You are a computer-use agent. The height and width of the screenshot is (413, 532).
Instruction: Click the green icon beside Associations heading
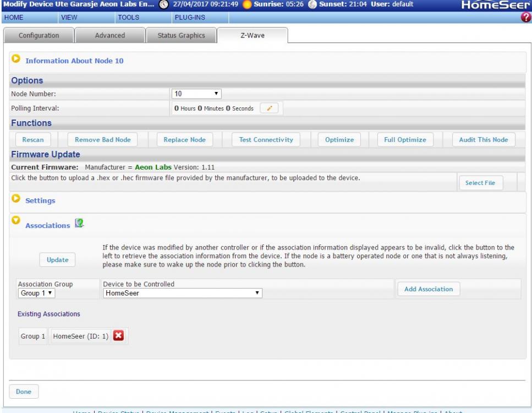coord(79,224)
